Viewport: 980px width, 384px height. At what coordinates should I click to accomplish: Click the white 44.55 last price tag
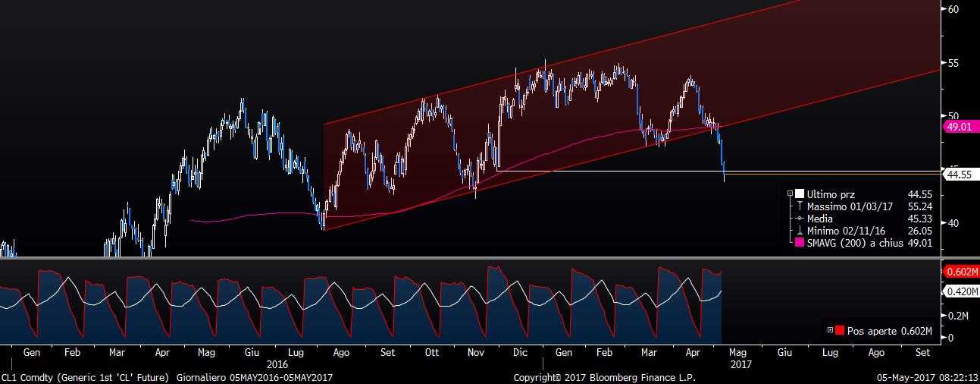coord(958,175)
